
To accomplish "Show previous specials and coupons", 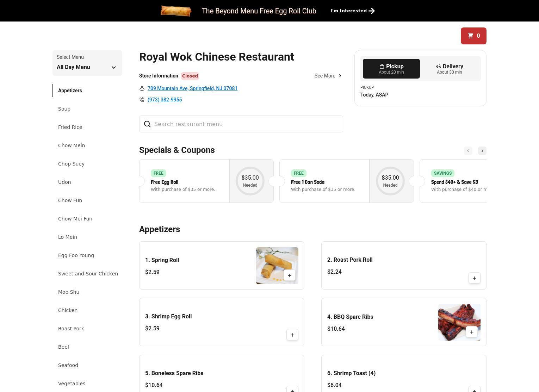I will [468, 151].
